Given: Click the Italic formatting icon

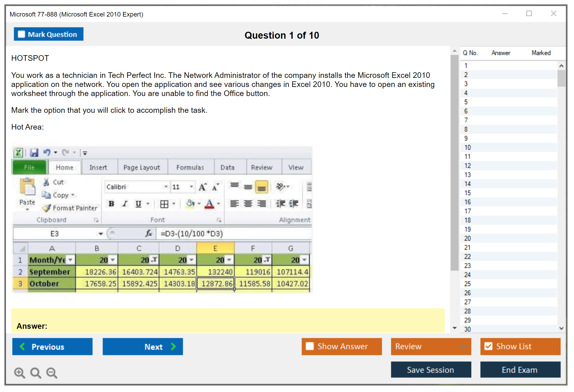Looking at the screenshot, I should 125,204.
